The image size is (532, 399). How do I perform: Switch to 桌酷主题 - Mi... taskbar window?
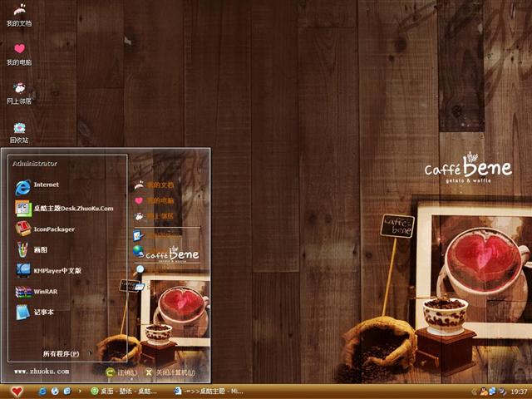point(209,392)
